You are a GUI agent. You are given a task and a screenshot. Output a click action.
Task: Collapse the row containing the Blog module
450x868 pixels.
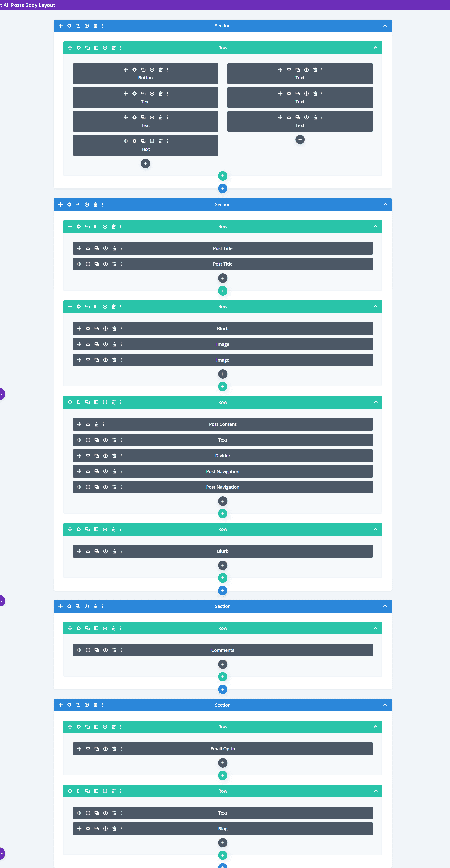pos(375,791)
